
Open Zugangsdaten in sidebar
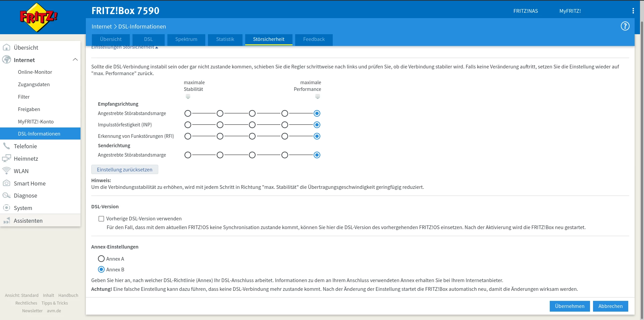pyautogui.click(x=40, y=85)
